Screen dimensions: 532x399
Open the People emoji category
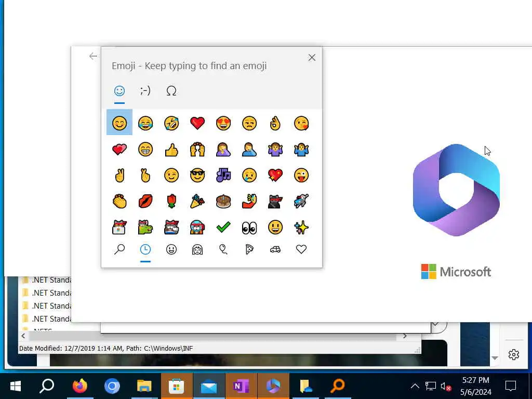pos(197,250)
